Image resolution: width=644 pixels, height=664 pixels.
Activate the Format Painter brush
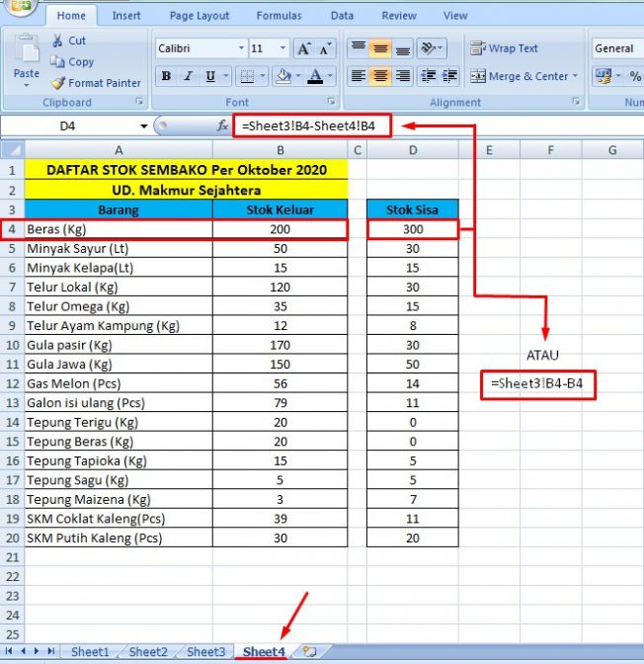coord(58,83)
